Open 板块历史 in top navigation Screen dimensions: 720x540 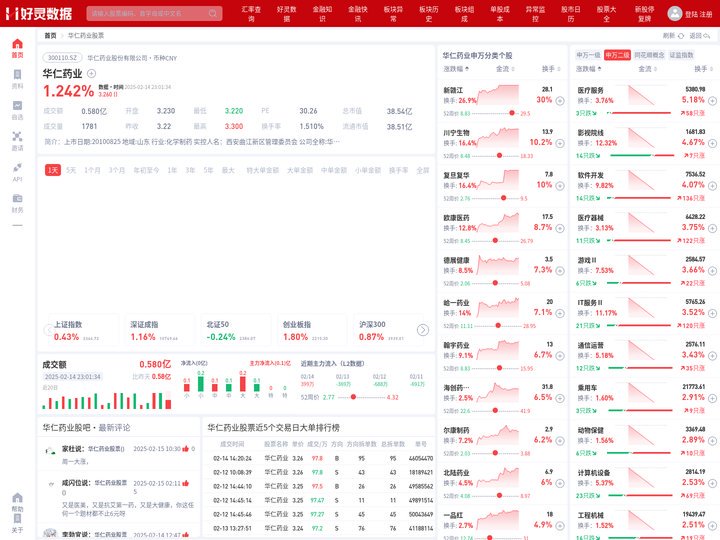coord(428,13)
